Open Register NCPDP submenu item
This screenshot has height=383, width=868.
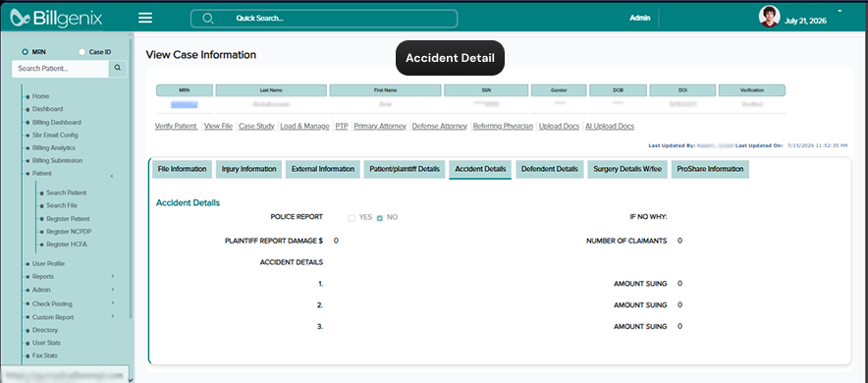[68, 232]
